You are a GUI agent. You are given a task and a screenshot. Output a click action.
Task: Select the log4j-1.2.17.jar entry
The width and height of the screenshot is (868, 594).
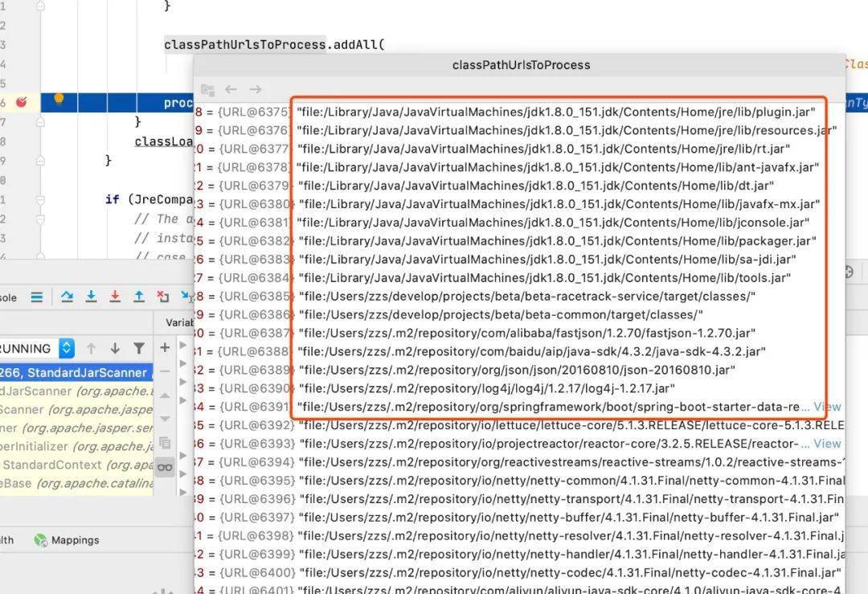pos(519,388)
